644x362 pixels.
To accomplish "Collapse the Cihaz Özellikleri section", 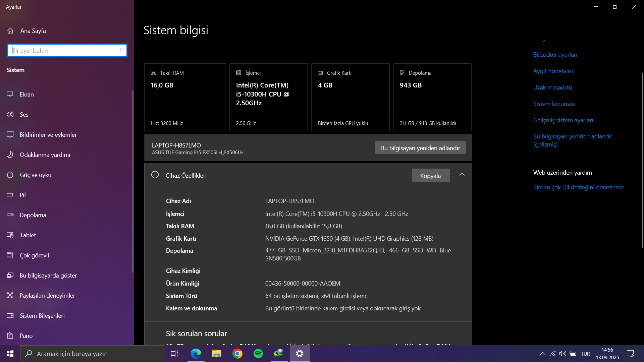I will [x=462, y=175].
